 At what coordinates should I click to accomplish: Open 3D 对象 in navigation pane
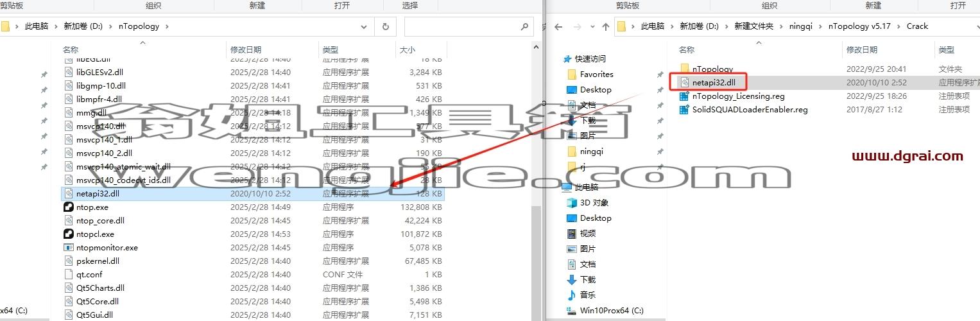point(594,202)
